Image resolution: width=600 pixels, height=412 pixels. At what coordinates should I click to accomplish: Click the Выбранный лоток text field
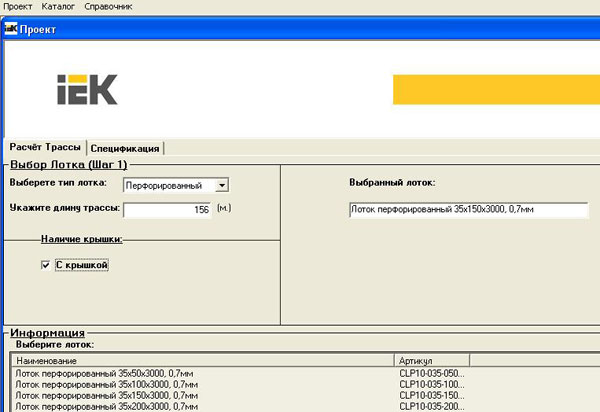point(468,210)
